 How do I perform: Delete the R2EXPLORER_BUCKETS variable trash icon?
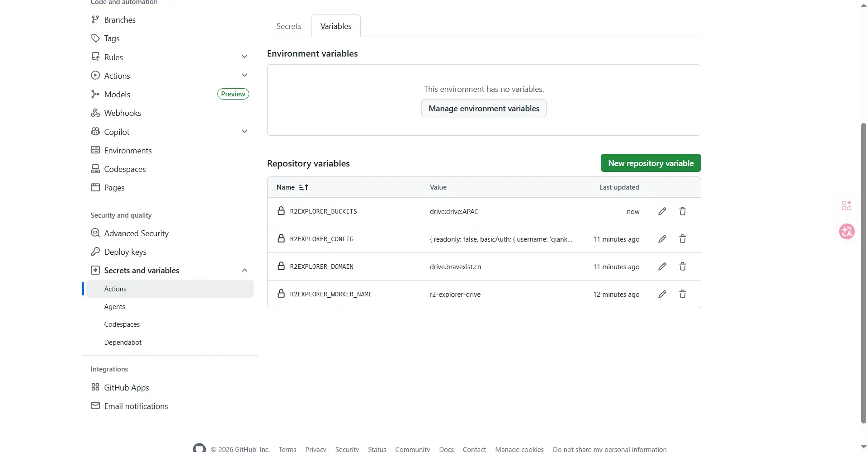tap(683, 211)
